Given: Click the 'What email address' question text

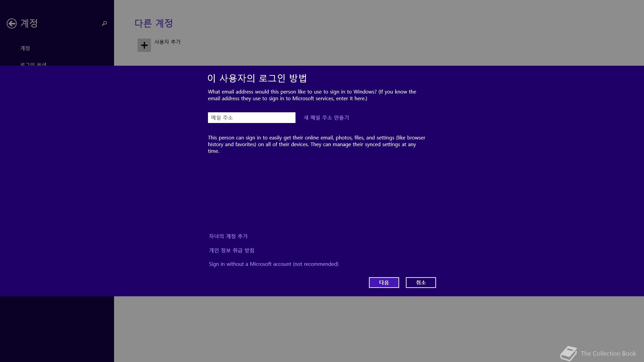Looking at the screenshot, I should coord(312,95).
